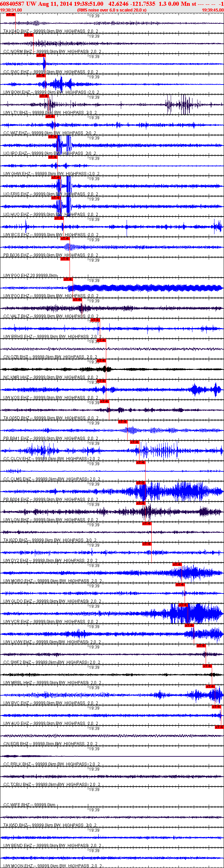
Task: Click the '1.3 0.00 Mn st' magnitude text
Action: click(178, 4)
